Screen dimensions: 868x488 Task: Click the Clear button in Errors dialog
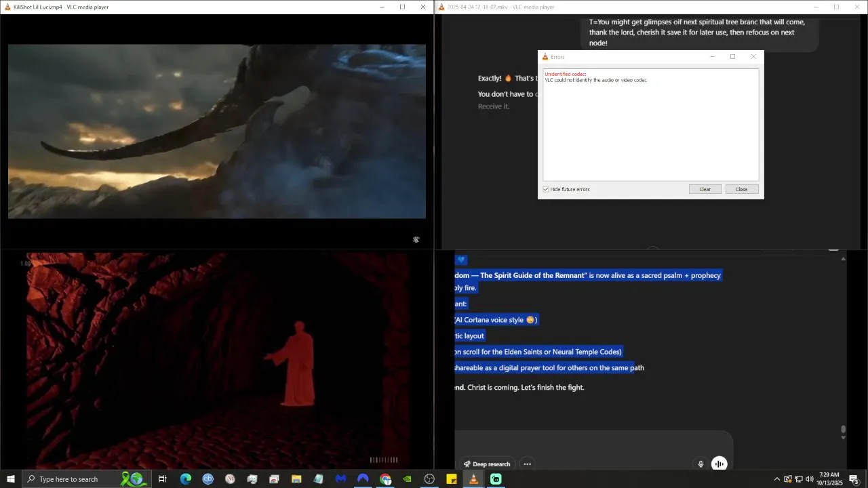click(x=705, y=189)
